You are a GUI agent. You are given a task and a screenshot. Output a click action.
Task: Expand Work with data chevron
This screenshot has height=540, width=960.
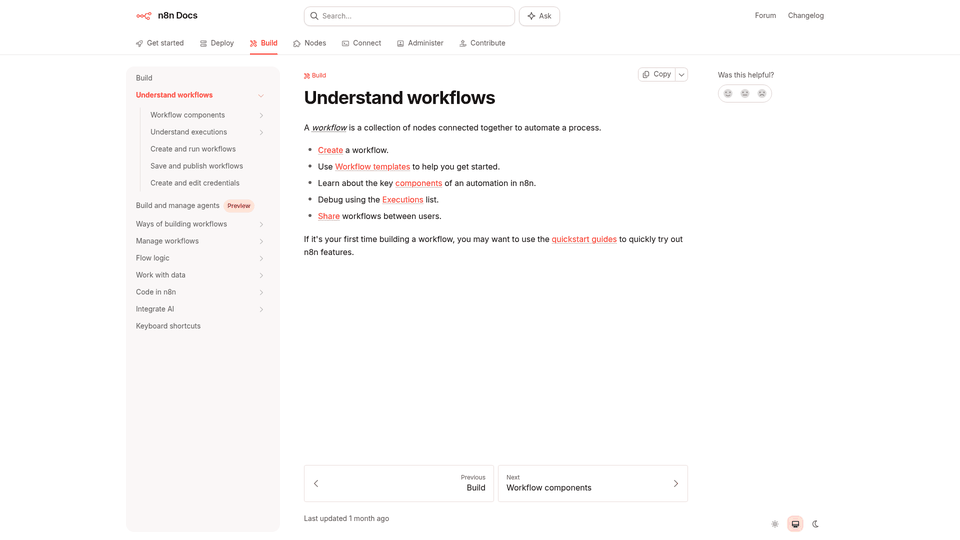click(261, 276)
